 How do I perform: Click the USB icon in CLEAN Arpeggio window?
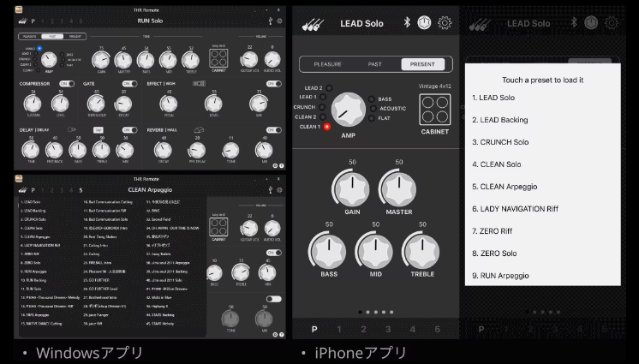(270, 189)
